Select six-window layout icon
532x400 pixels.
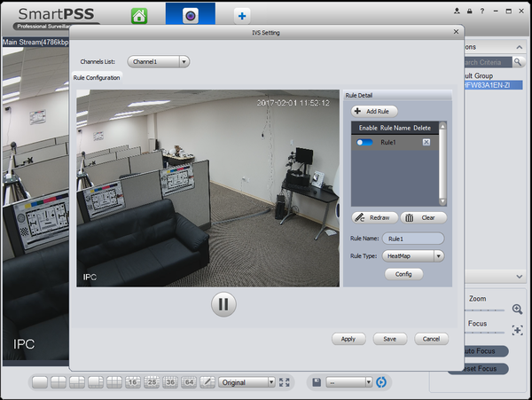77,382
